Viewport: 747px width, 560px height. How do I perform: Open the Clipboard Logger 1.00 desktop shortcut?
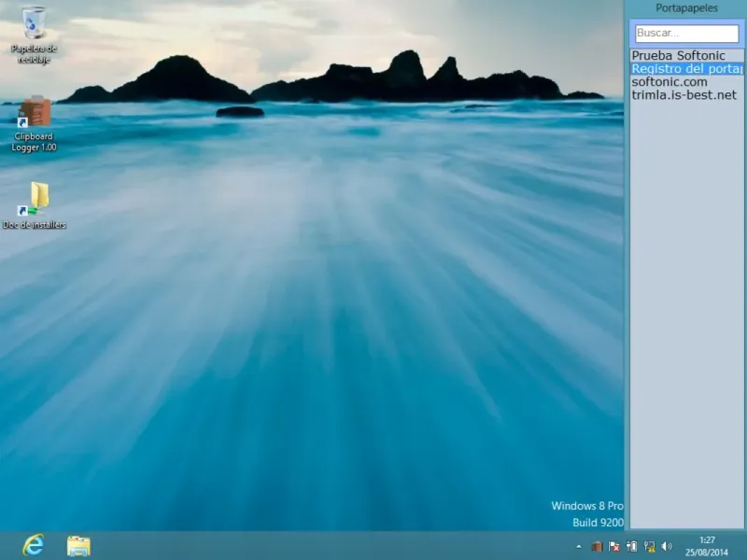pos(35,114)
